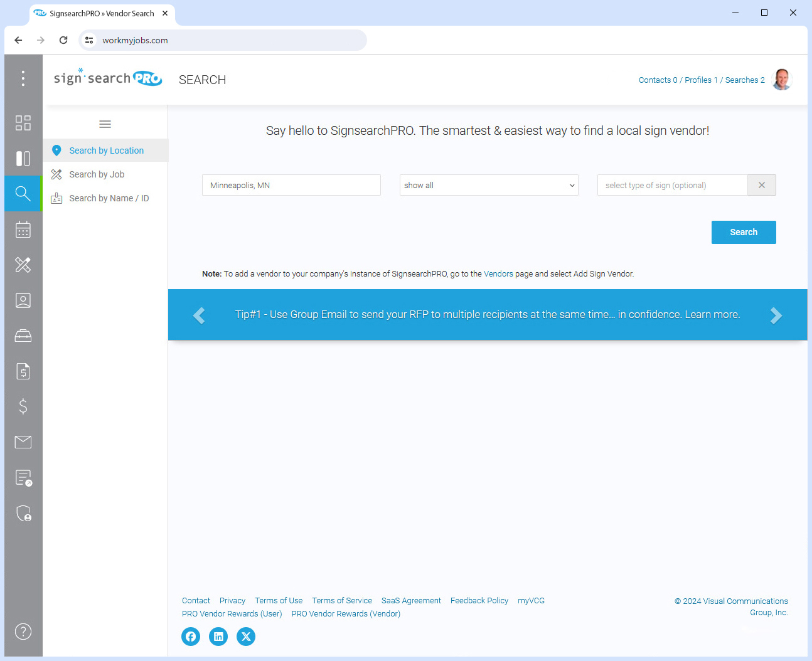Open the Feedback Policy footer link
Image resolution: width=812 pixels, height=661 pixels.
[x=479, y=600]
